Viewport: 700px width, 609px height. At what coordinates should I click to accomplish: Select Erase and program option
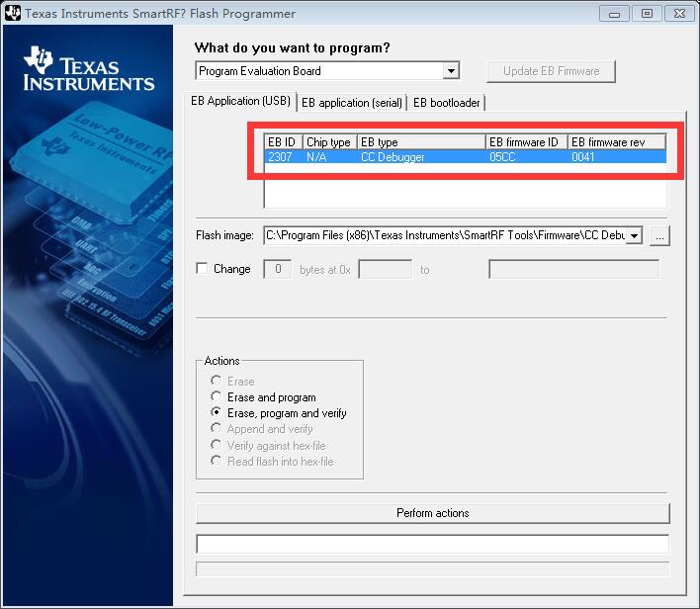tap(217, 396)
